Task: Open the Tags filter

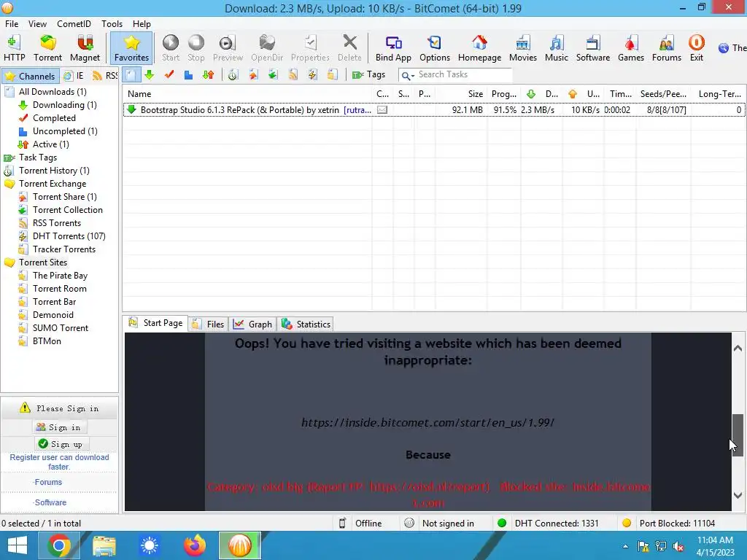Action: click(x=368, y=75)
